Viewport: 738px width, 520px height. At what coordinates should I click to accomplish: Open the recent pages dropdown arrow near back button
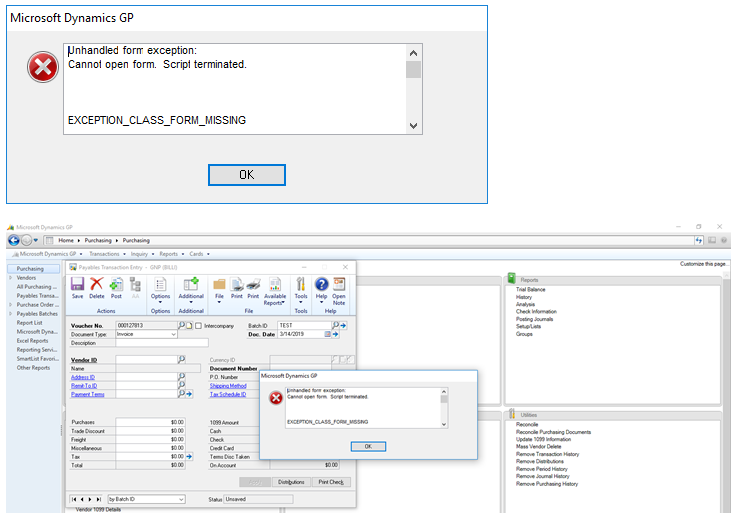(36, 240)
